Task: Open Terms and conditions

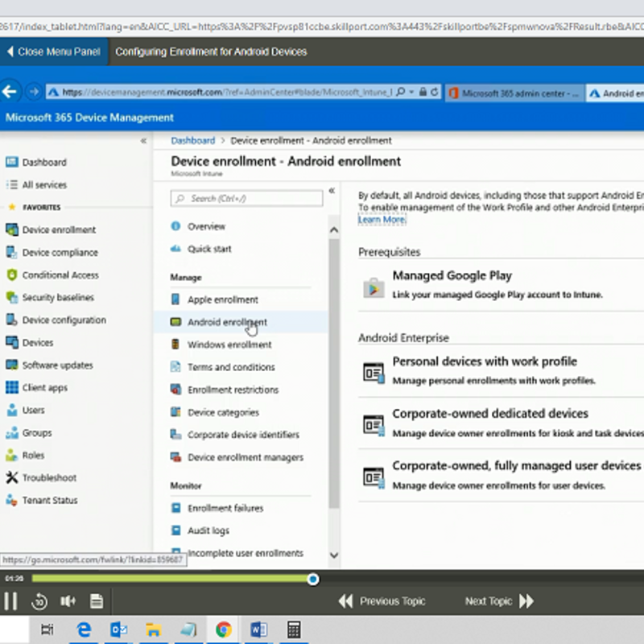Action: (223, 367)
